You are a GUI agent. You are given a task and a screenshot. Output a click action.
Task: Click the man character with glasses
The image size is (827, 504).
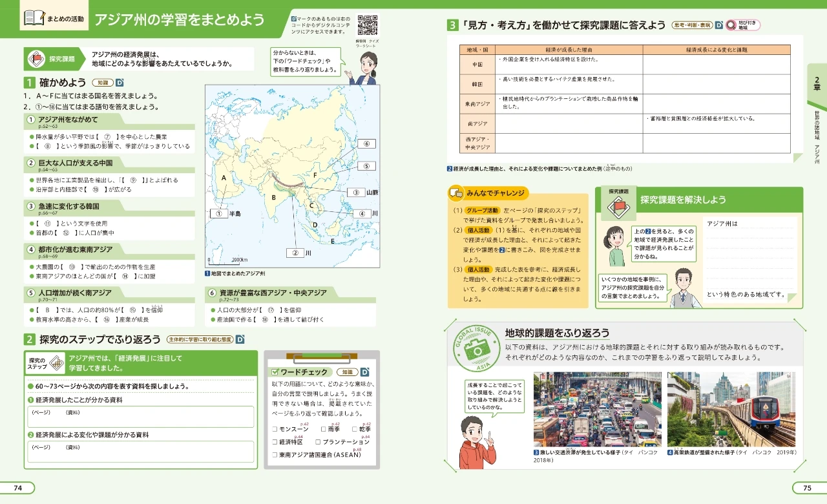pyautogui.click(x=685, y=288)
